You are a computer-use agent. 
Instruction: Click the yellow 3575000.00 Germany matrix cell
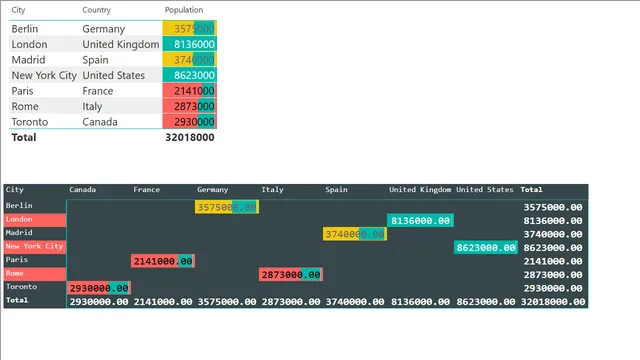[227, 207]
